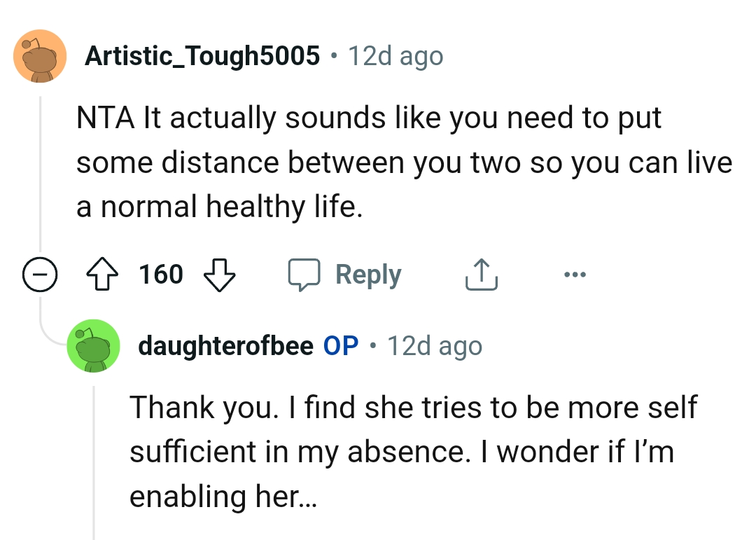The image size is (756, 540).
Task: Click the share icon on the comment
Action: click(x=481, y=274)
